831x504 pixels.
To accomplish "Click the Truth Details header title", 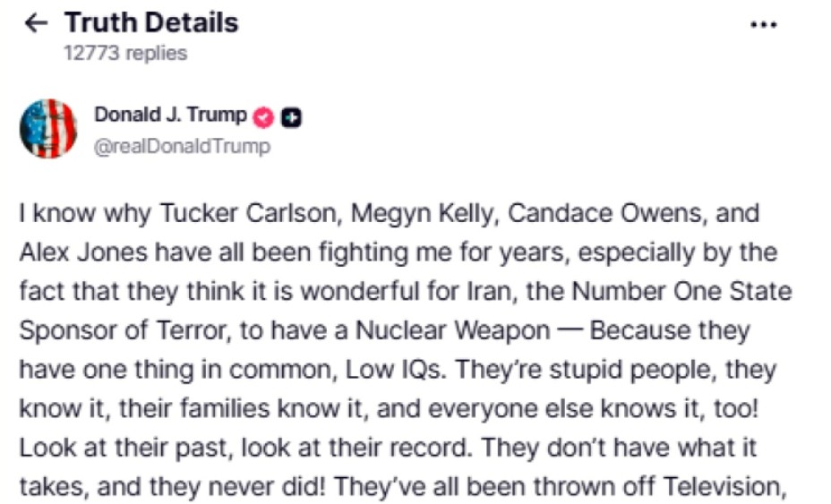I will [x=151, y=22].
